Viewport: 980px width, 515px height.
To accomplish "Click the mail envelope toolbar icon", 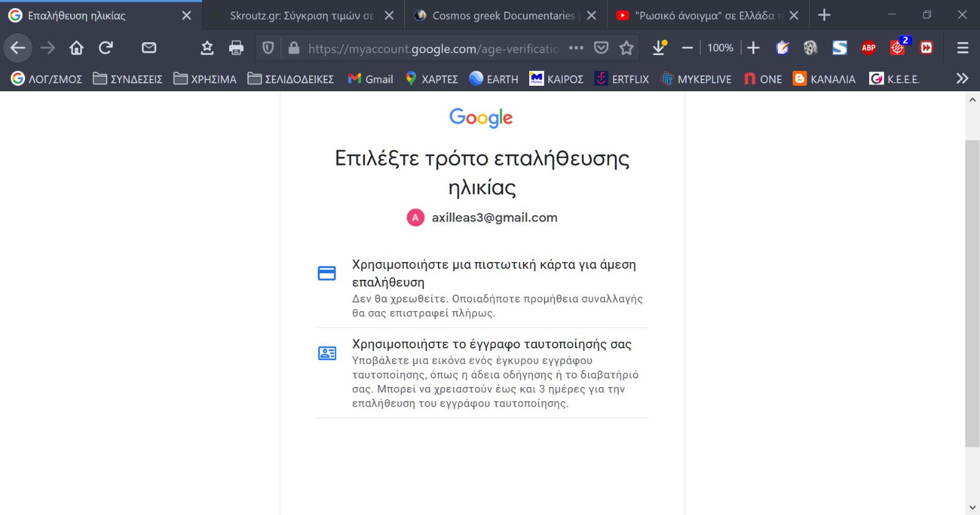I will point(149,48).
